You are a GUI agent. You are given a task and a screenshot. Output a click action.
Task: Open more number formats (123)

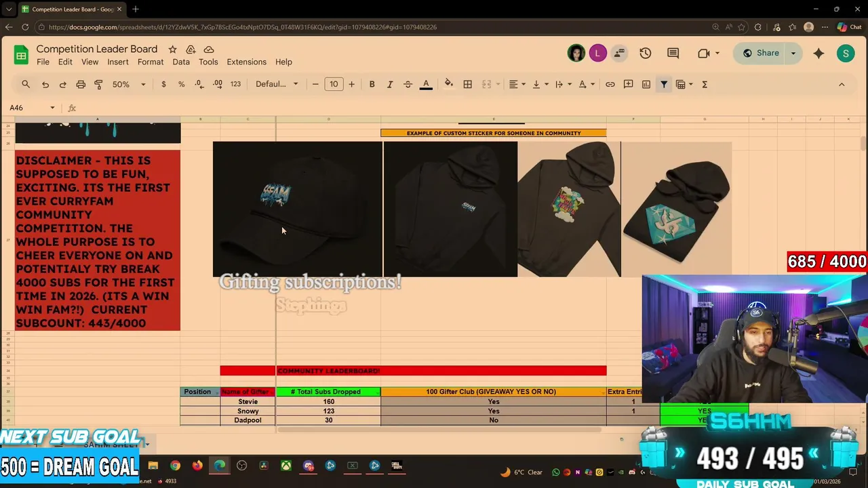pos(235,84)
